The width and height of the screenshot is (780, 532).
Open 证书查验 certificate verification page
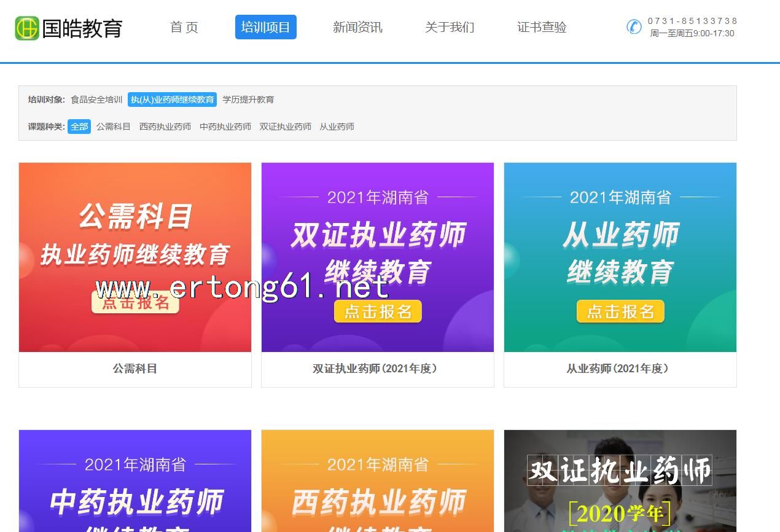coord(542,27)
